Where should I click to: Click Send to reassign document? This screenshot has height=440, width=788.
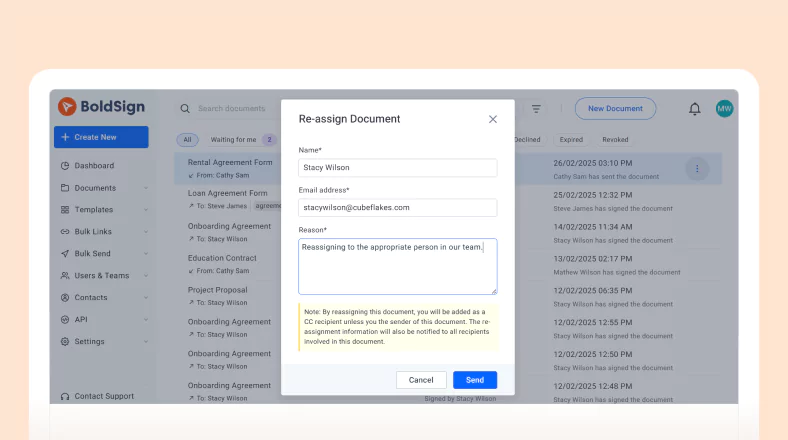[x=475, y=380]
